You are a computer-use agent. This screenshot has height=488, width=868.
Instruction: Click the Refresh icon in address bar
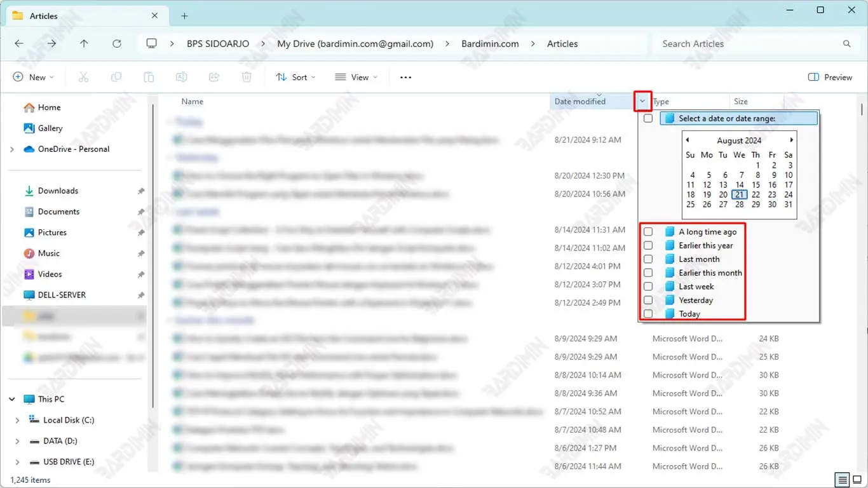coord(116,44)
